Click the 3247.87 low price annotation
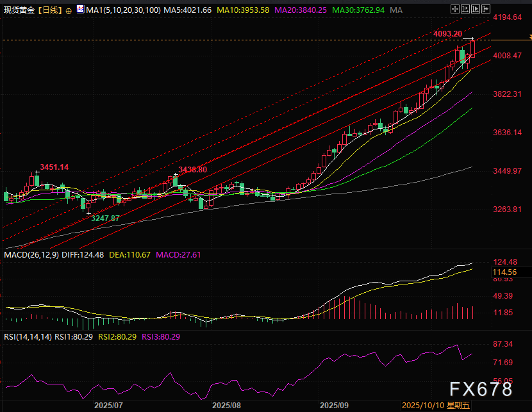 106,218
